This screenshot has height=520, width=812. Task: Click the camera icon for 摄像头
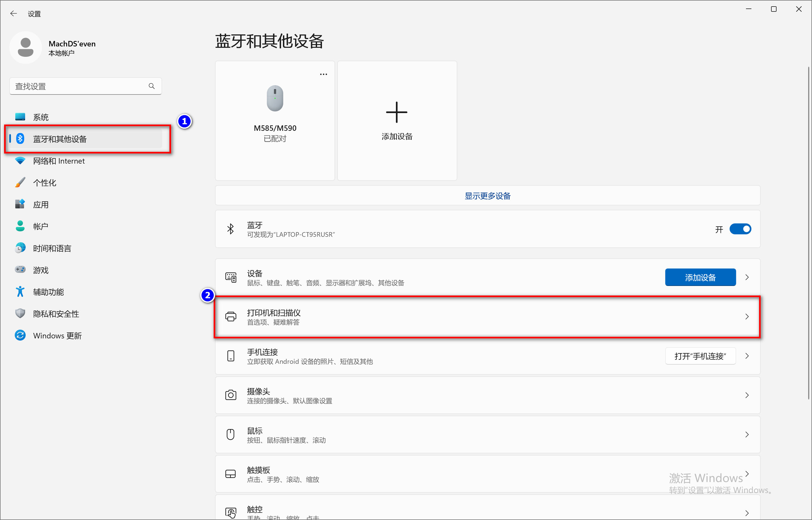(x=230, y=395)
